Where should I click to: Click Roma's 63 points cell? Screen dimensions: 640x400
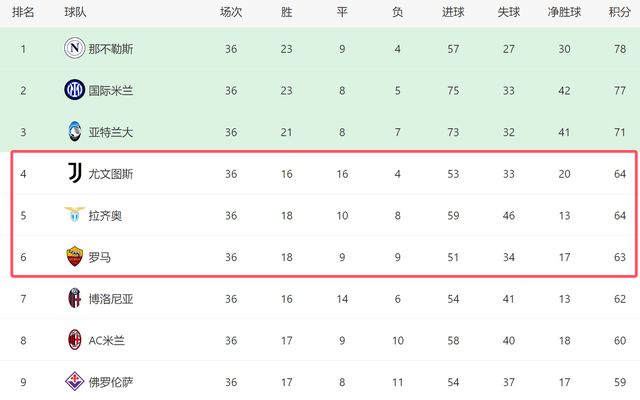pos(619,256)
